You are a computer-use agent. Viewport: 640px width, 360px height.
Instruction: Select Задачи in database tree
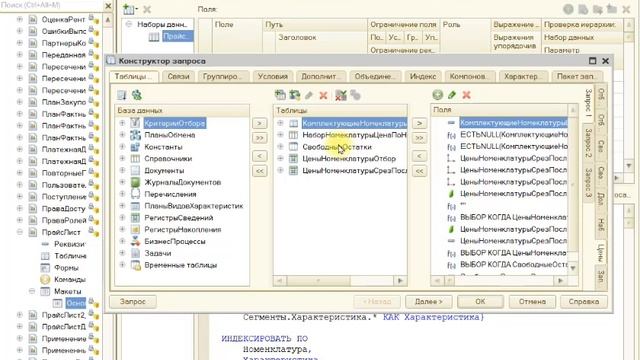pos(158,253)
